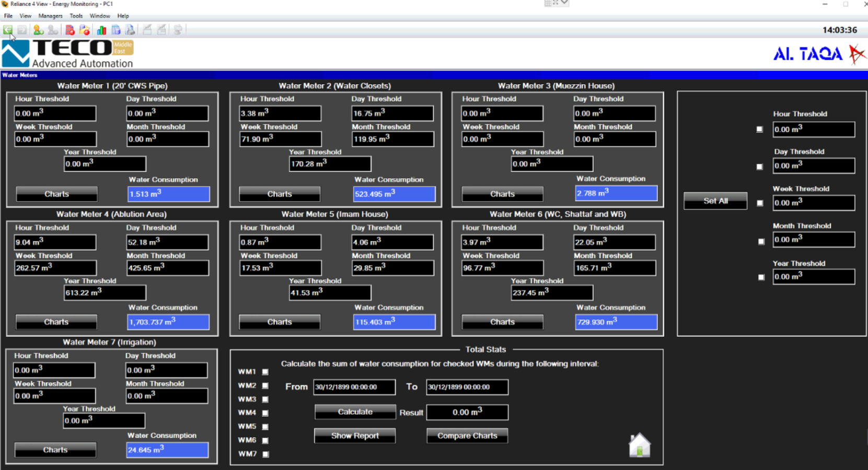The image size is (868, 470).
Task: Expand the chevron at top of window
Action: (x=564, y=3)
